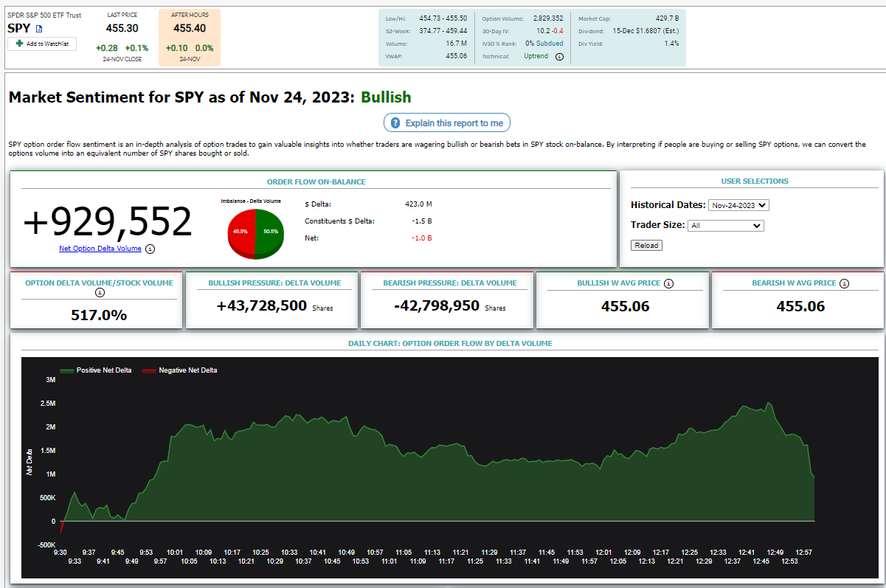Screen dimensions: 886x588
Task: Click the 9:30 time label on chart axis
Action: pos(60,552)
